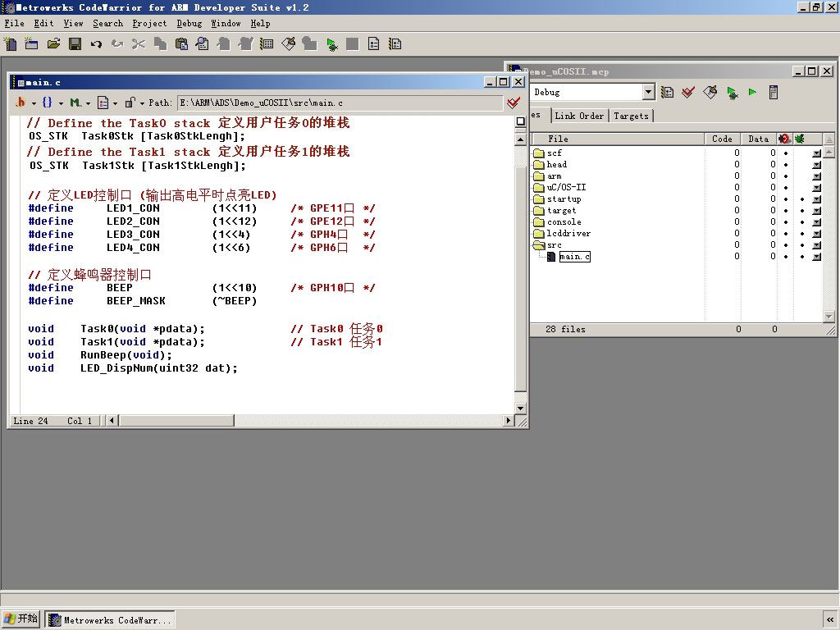Click the editor vertical scroll down arrow
The width and height of the screenshot is (840, 630).
pyautogui.click(x=520, y=409)
